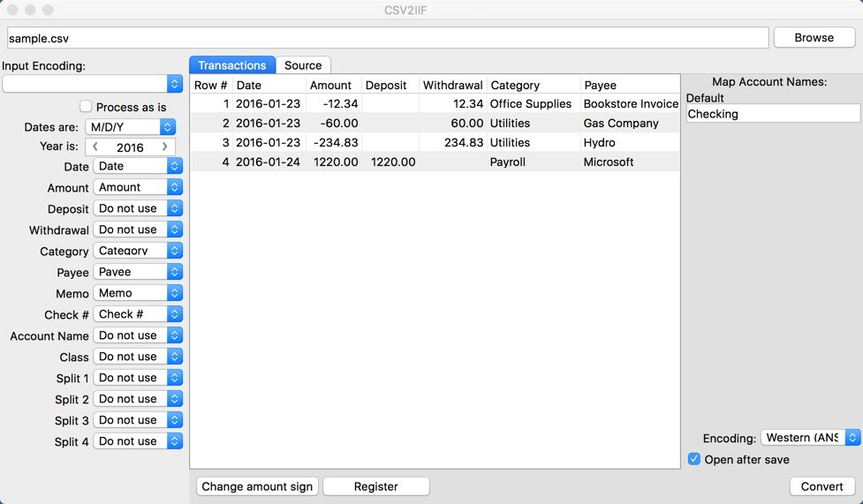The width and height of the screenshot is (863, 504).
Task: Increase year with the right arrow
Action: click(x=164, y=147)
